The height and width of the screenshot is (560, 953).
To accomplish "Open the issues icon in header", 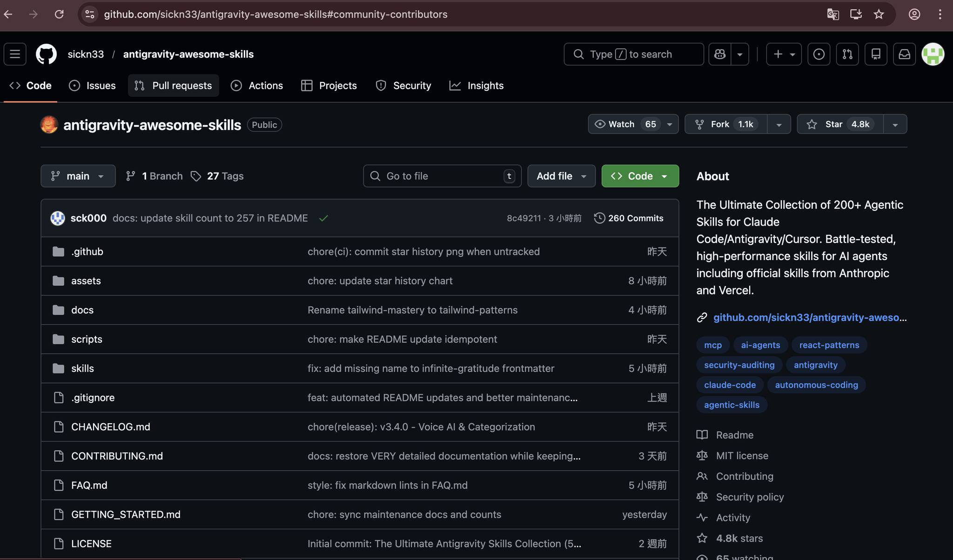I will [x=819, y=54].
